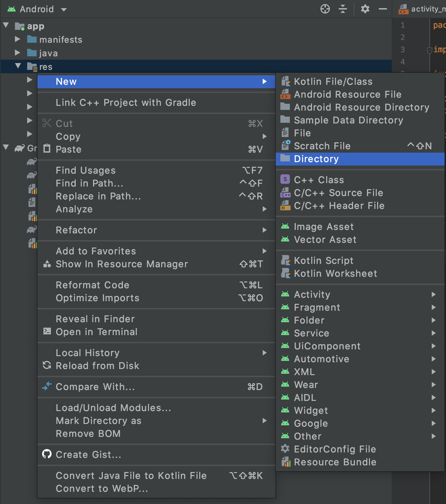Choose Vector Asset

[360, 240]
